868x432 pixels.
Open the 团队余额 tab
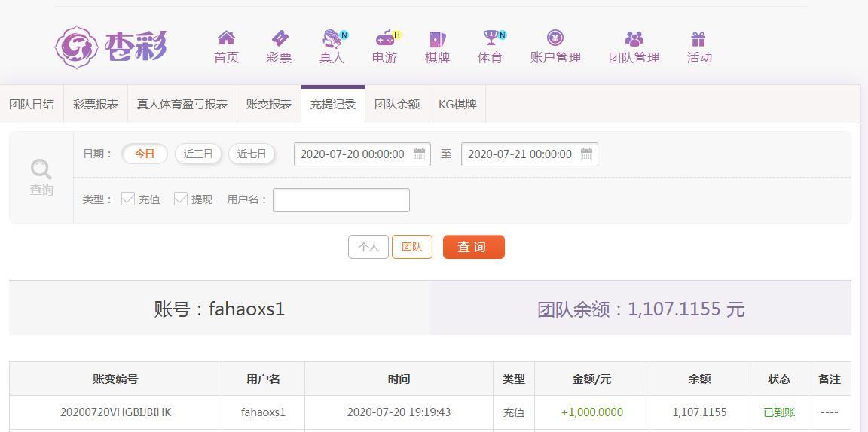[397, 105]
